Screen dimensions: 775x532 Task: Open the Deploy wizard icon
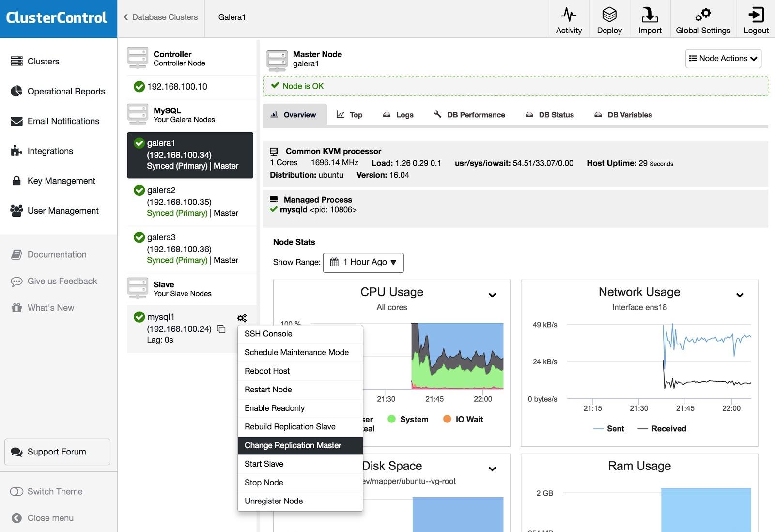(609, 15)
